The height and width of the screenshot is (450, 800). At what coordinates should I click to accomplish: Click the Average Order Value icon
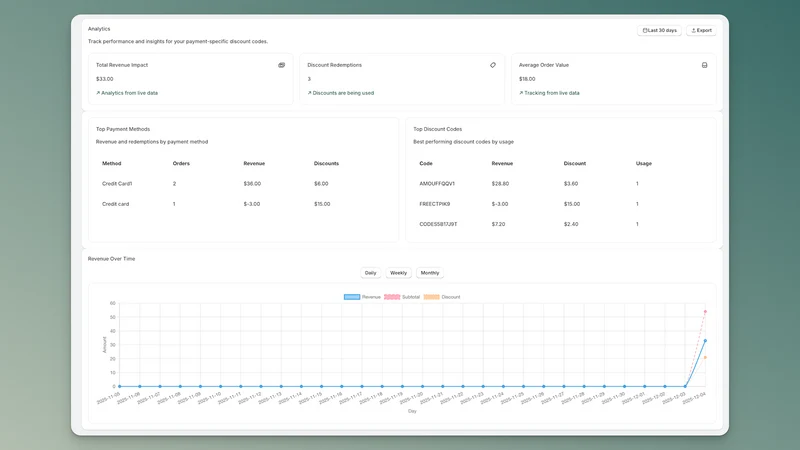(x=705, y=65)
